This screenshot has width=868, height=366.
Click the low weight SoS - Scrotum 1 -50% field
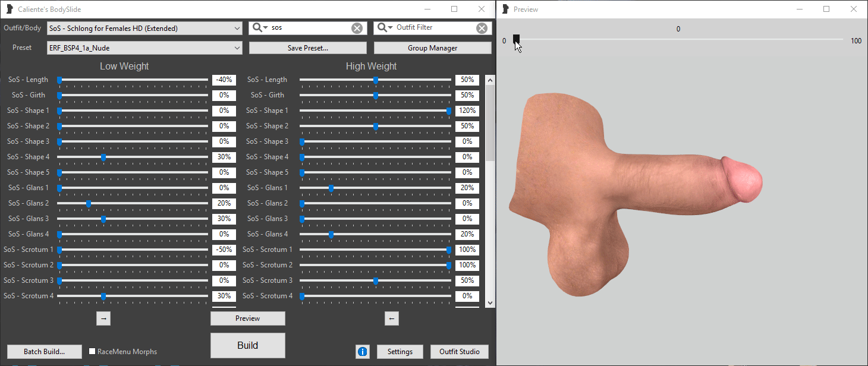224,250
